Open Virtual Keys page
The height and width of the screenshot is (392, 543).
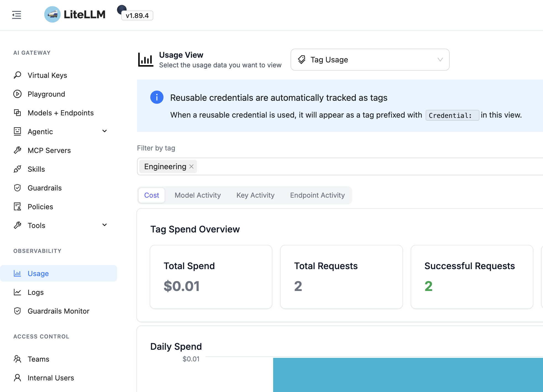(x=59, y=75)
